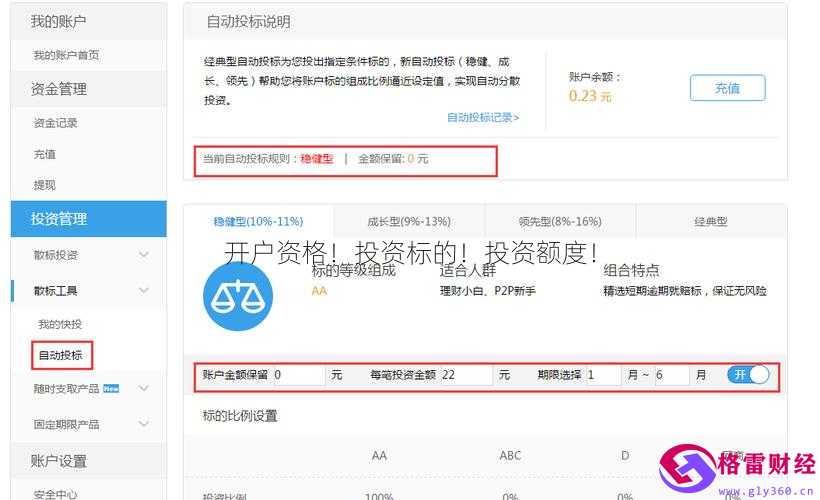The height and width of the screenshot is (500, 820).
Task: Click the 账户金额保留 input field
Action: 299,375
